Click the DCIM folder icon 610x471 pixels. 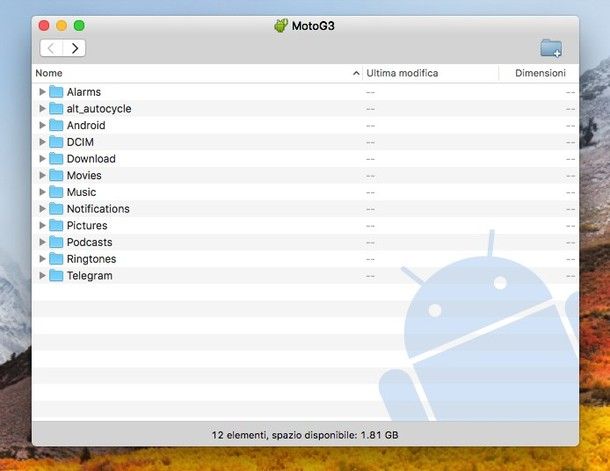pyautogui.click(x=56, y=142)
